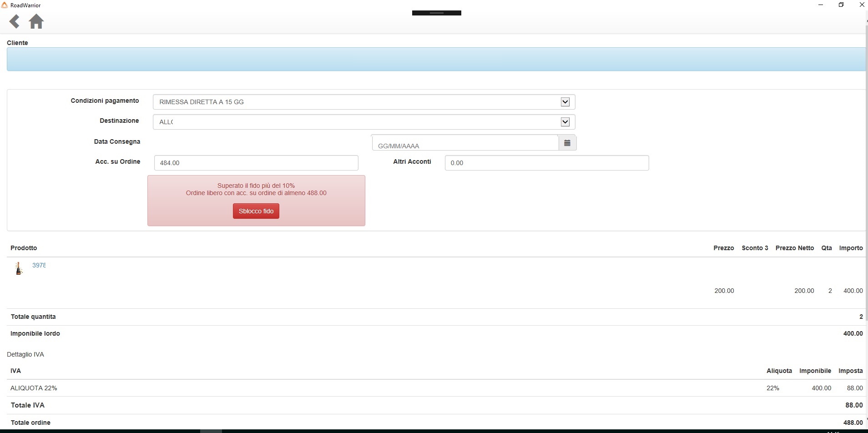The image size is (868, 433).
Task: Open product link 3978
Action: (39, 265)
